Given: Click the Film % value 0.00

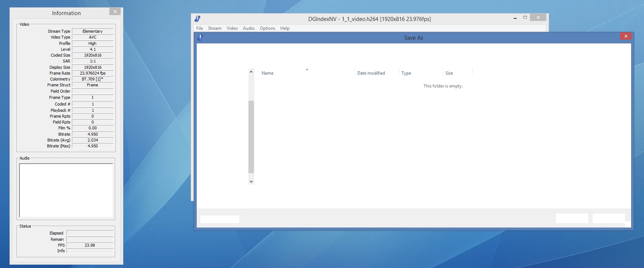Looking at the screenshot, I should (92, 128).
